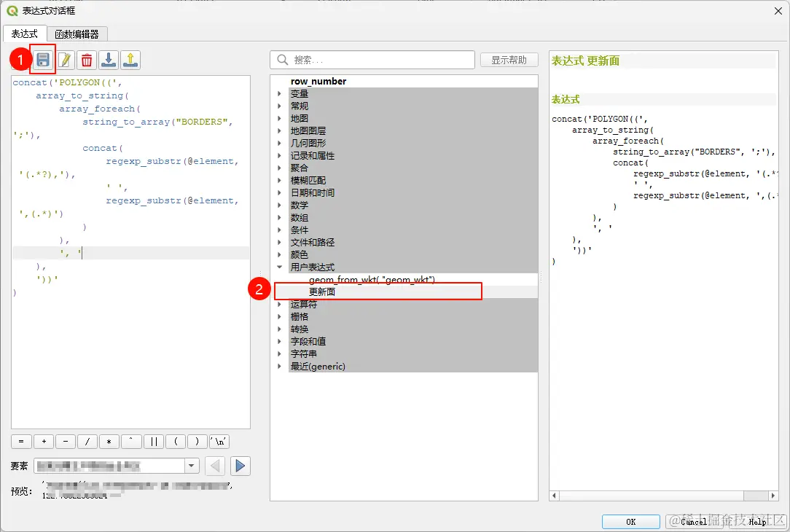Screen dimensions: 790x532
Task: Expand the 最近(generic) function group
Action: (280, 367)
